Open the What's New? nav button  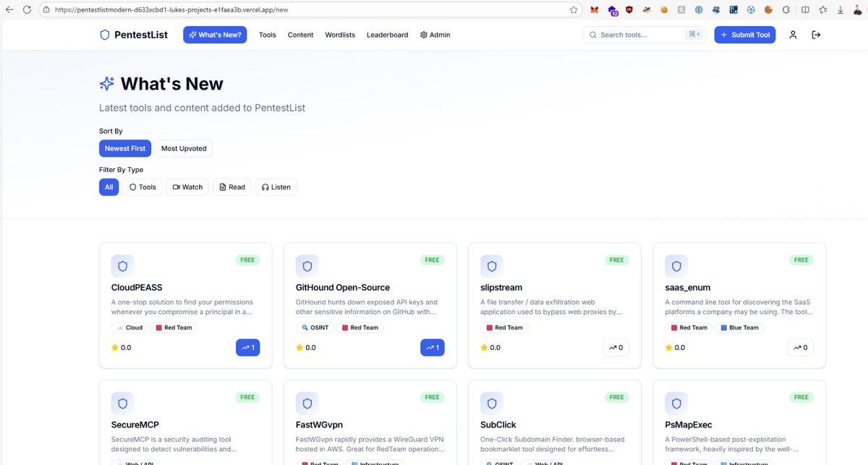point(215,35)
